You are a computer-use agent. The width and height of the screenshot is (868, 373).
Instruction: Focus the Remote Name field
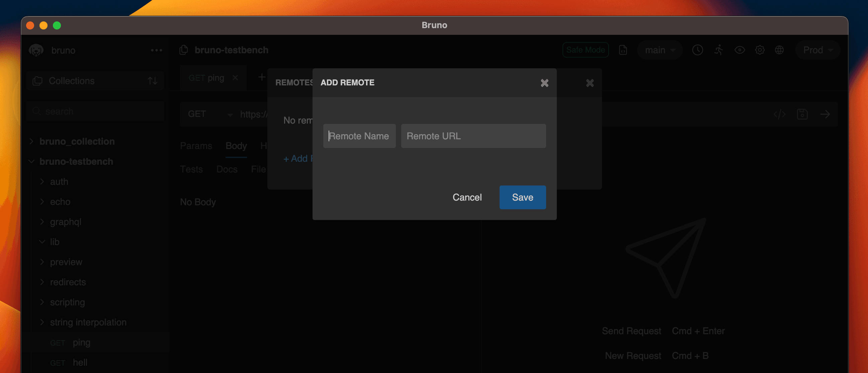(x=359, y=136)
